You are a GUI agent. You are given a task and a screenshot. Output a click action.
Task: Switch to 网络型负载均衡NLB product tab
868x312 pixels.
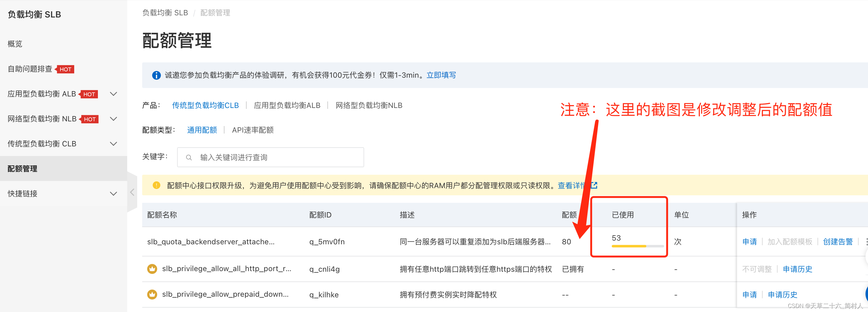pyautogui.click(x=369, y=105)
